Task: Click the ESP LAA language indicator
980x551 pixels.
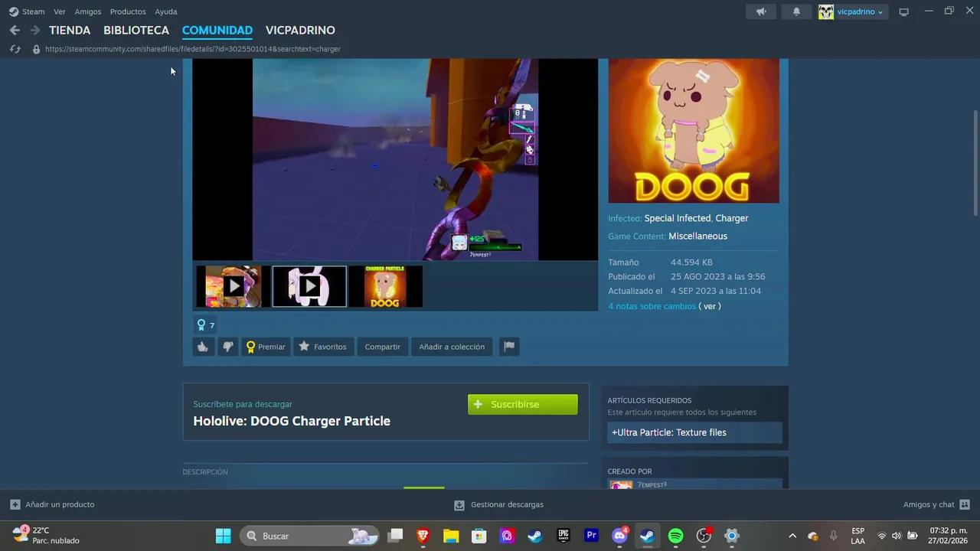Action: point(857,536)
